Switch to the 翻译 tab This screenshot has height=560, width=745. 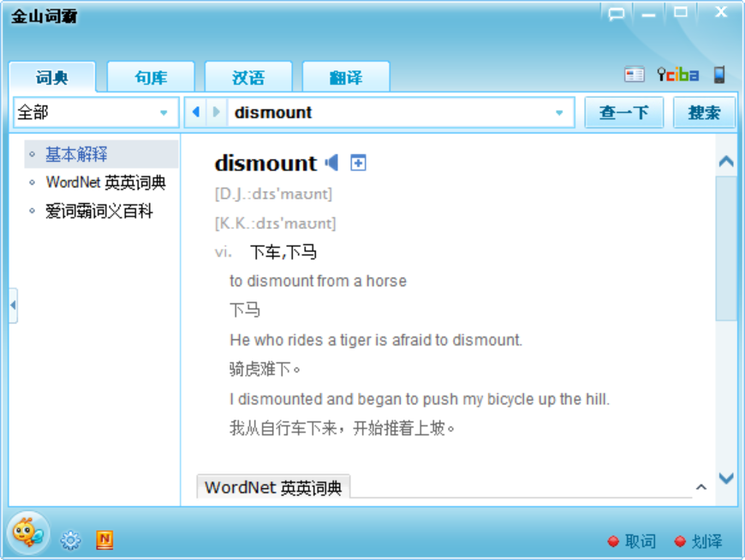tap(346, 77)
